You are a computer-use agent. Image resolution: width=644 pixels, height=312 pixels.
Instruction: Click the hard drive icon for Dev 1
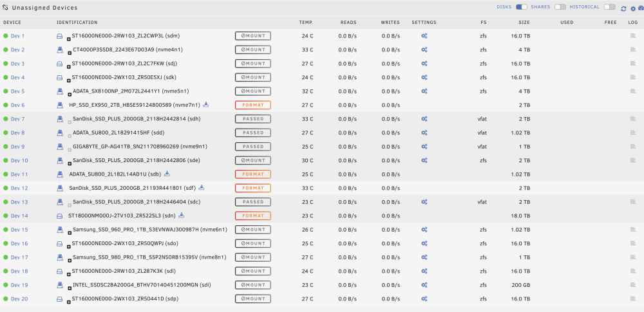(x=59, y=36)
